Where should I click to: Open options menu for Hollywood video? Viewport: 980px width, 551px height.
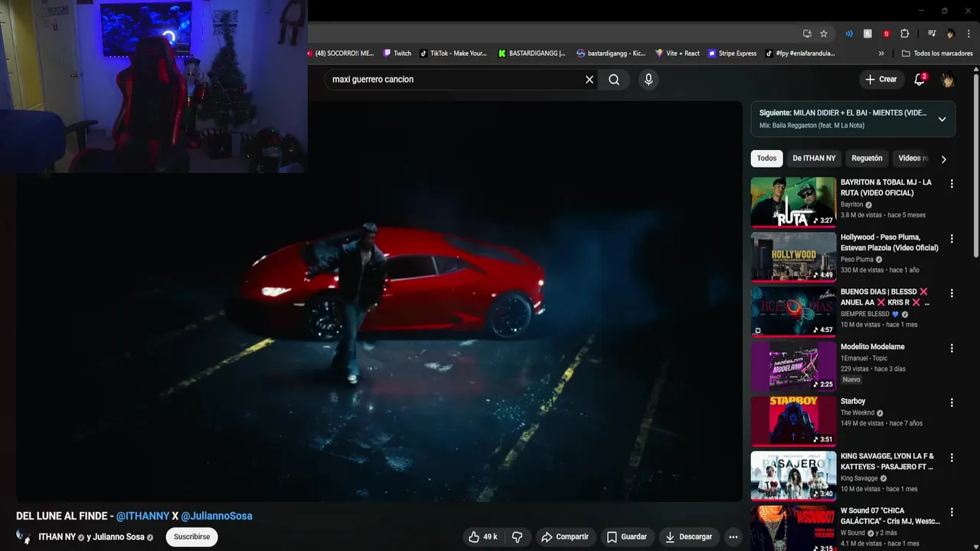pyautogui.click(x=952, y=239)
